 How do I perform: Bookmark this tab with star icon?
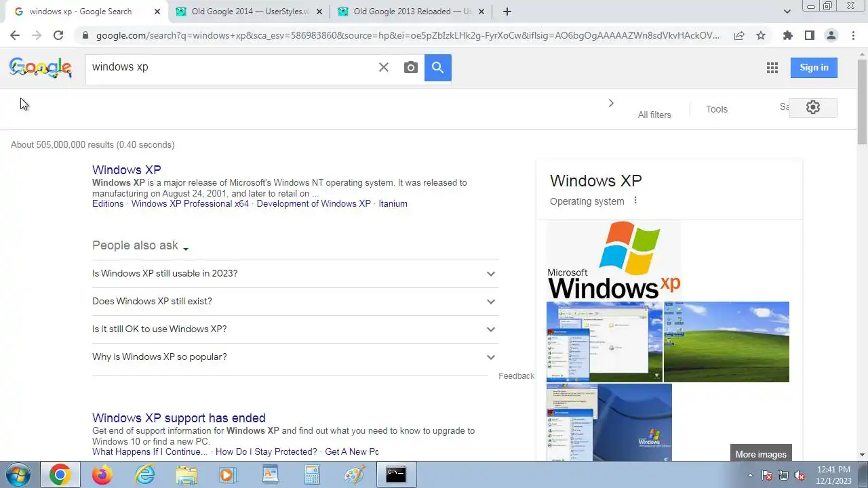coord(761,35)
